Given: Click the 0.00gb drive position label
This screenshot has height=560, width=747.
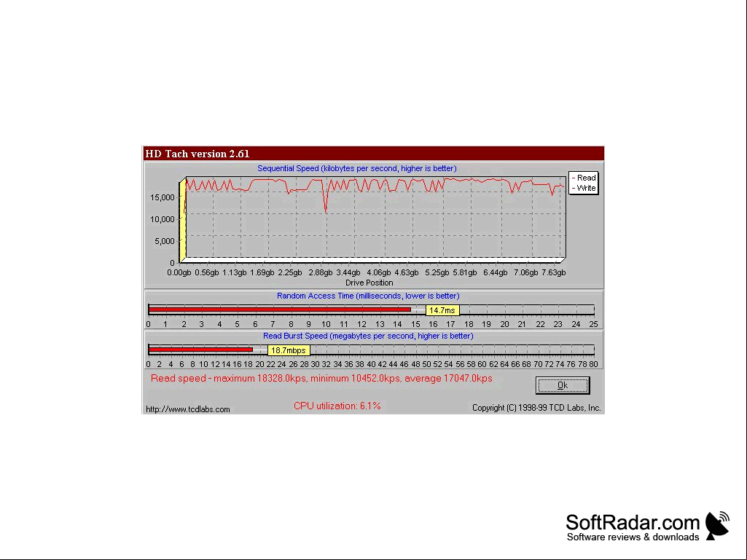Looking at the screenshot, I should coord(179,273).
